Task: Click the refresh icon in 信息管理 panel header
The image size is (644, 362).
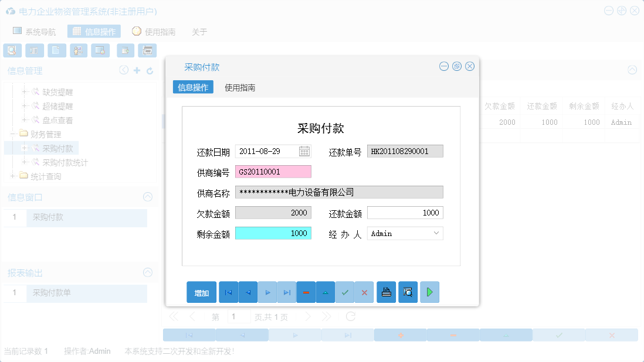Action: click(150, 70)
